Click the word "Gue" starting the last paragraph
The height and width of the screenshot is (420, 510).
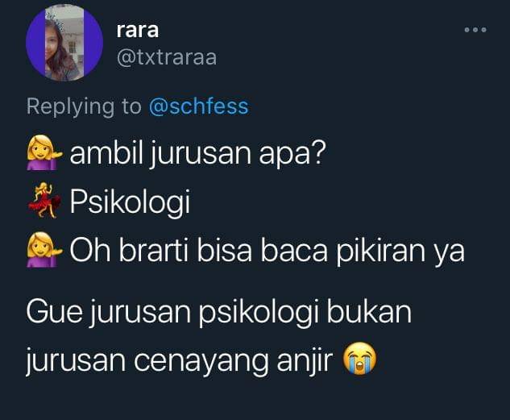pos(54,312)
